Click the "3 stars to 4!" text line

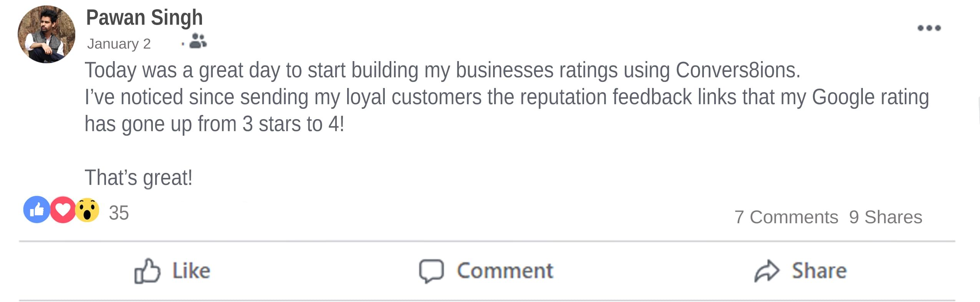(214, 124)
